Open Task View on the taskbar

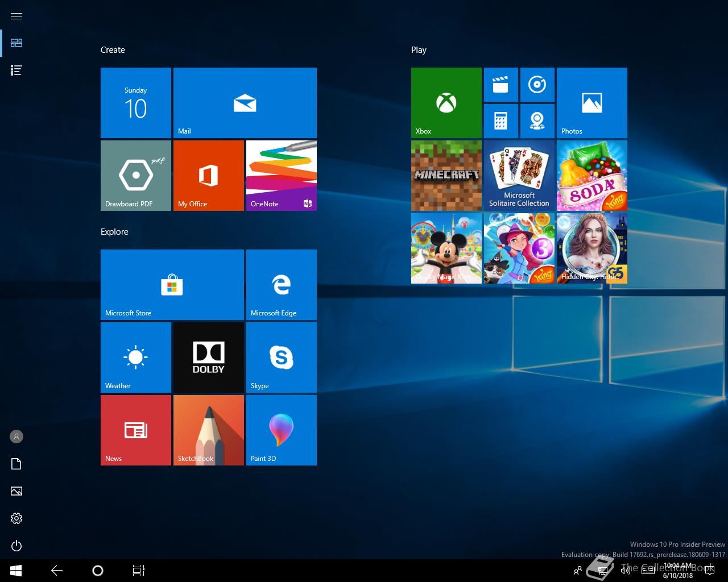click(138, 571)
